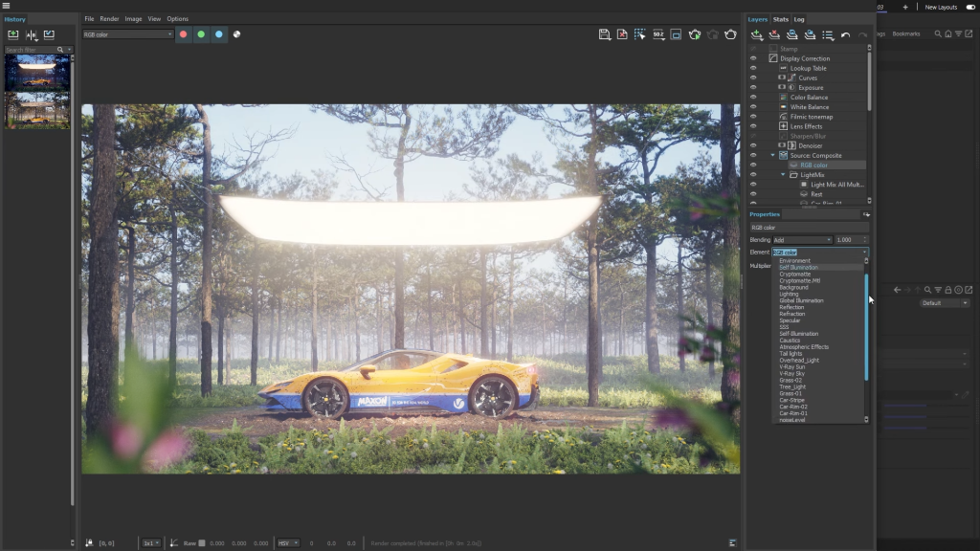Click the add new layer icon

pyautogui.click(x=757, y=34)
